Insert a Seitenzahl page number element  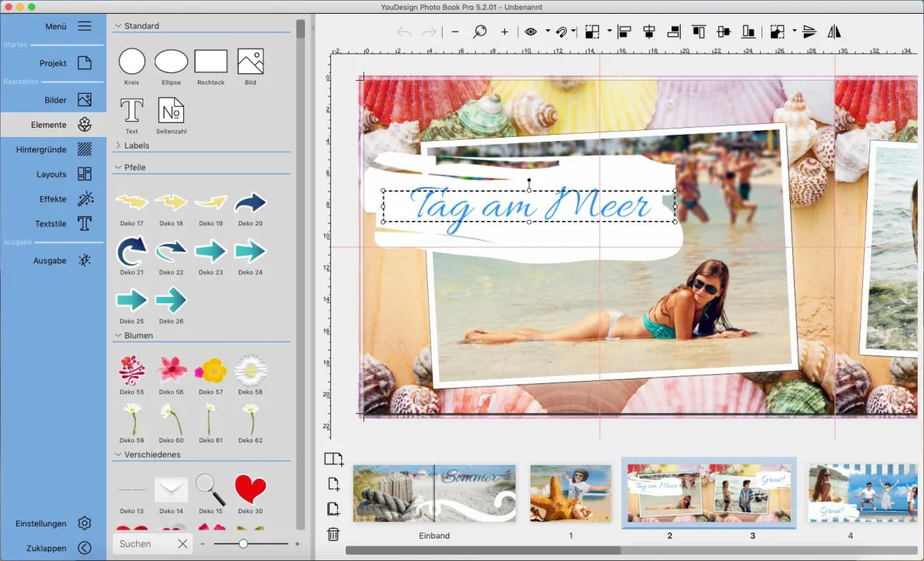(x=171, y=111)
